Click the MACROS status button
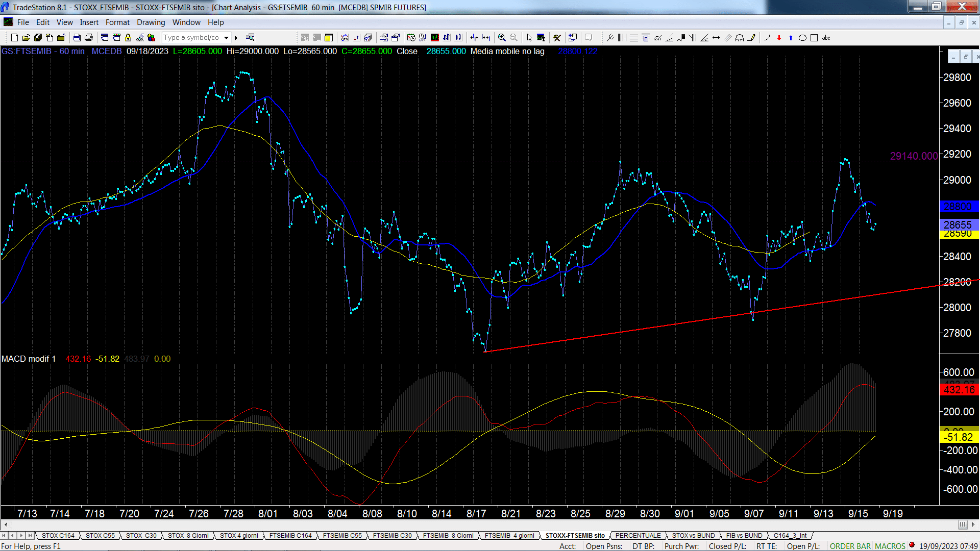Screen dimensions: 980x551 [x=890, y=546]
